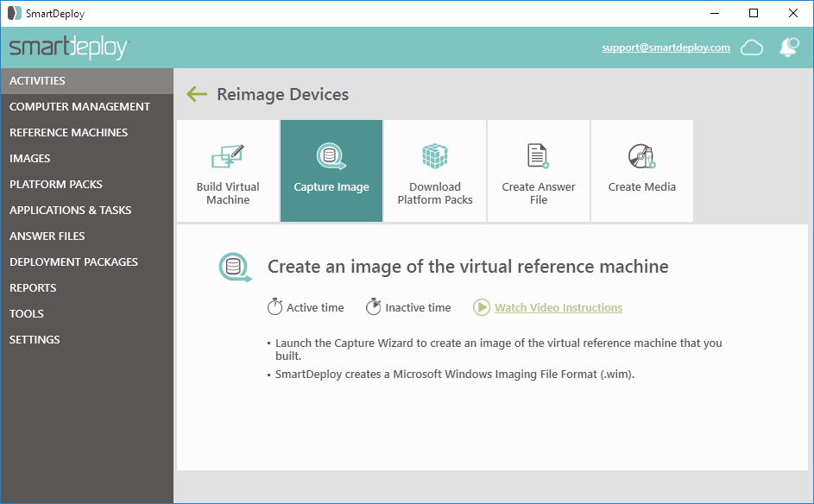Click the SmartDeploy logo in header
Screen dimensions: 814x504
coord(69,47)
